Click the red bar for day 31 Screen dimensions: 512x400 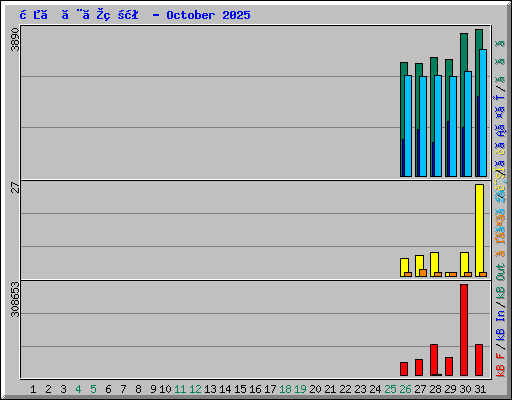click(479, 360)
